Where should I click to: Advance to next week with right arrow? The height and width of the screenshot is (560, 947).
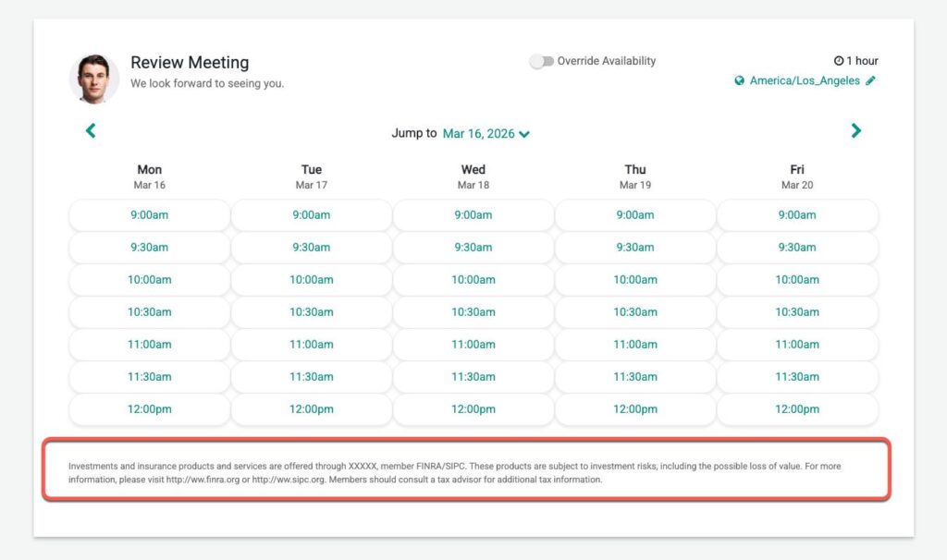[855, 131]
